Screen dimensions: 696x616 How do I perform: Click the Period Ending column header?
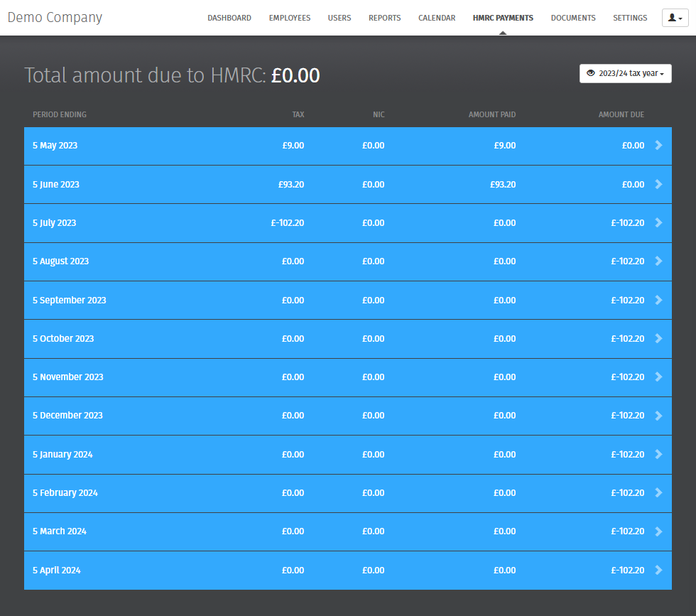pyautogui.click(x=60, y=114)
